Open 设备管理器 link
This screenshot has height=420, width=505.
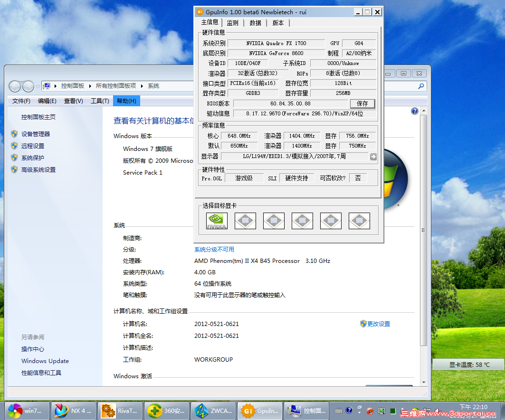(x=36, y=134)
